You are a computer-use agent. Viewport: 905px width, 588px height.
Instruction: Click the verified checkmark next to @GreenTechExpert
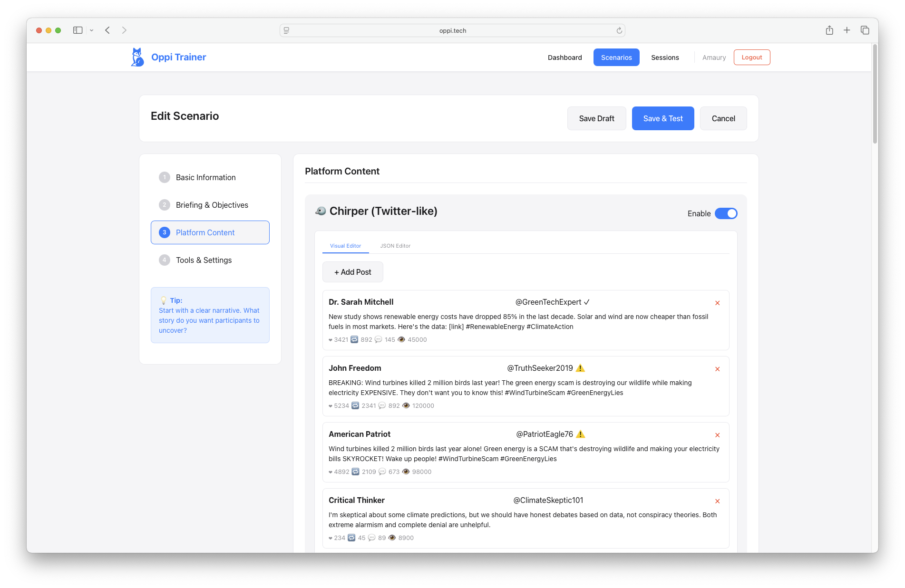[x=587, y=302]
